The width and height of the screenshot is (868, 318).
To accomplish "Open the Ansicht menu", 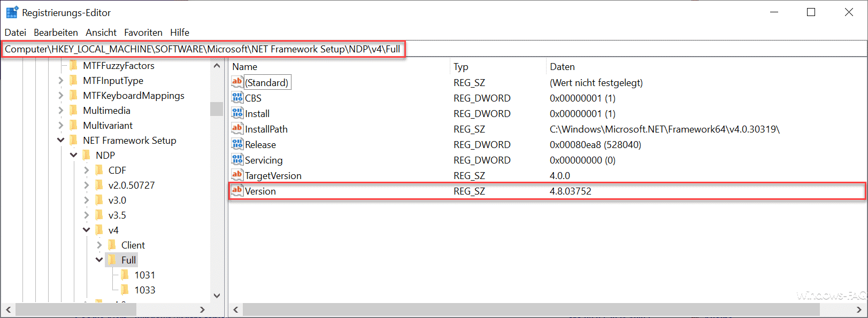I will (101, 33).
